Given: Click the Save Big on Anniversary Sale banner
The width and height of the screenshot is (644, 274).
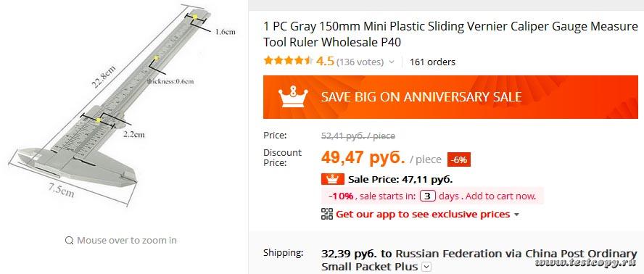Looking at the screenshot, I should (x=450, y=97).
